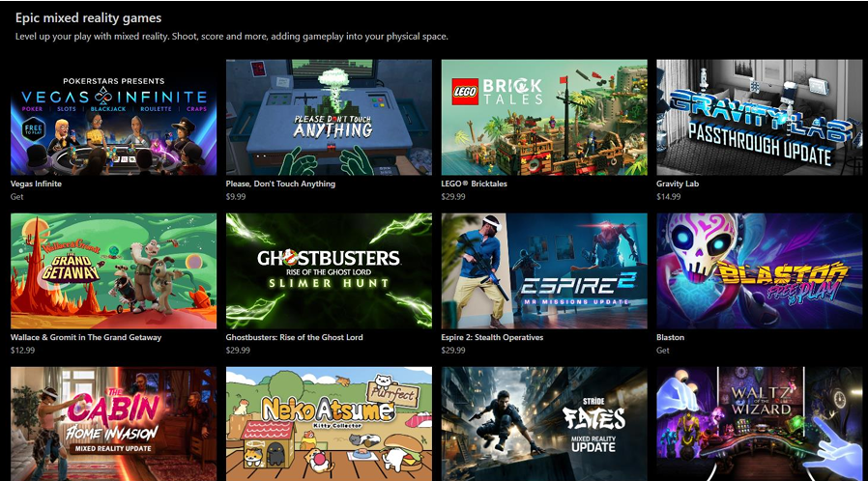Open the Vegas Infinite game thumbnail
The height and width of the screenshot is (481, 868).
click(113, 118)
